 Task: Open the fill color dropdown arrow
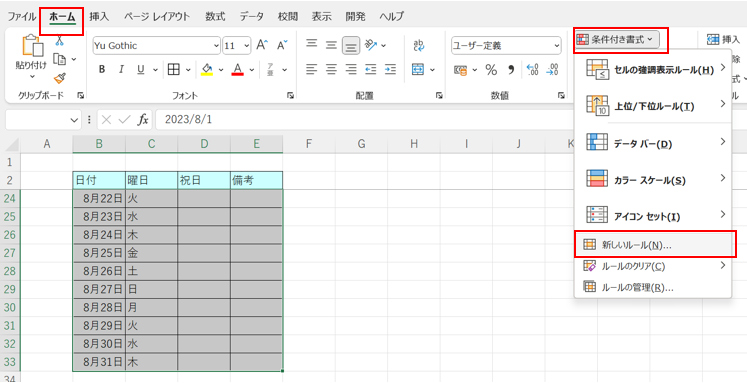pos(221,70)
